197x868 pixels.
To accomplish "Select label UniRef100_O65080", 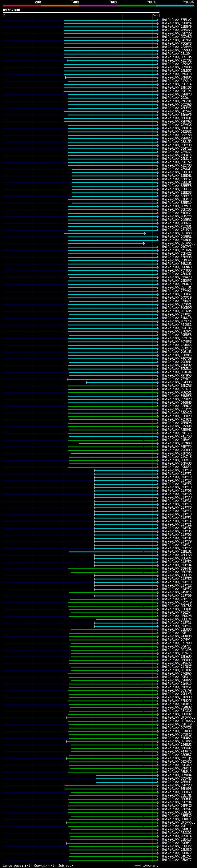I will pyautogui.click(x=176, y=67).
